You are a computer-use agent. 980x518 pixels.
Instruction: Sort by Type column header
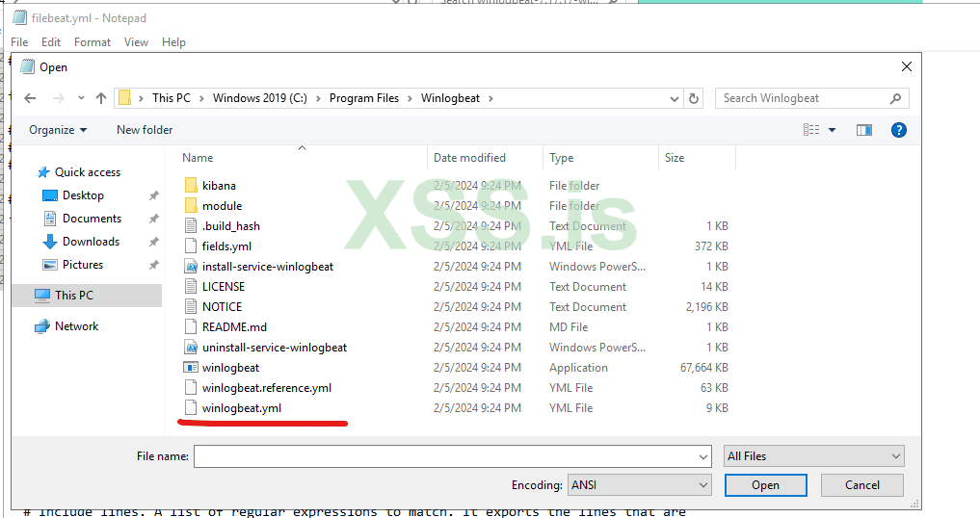coord(561,158)
